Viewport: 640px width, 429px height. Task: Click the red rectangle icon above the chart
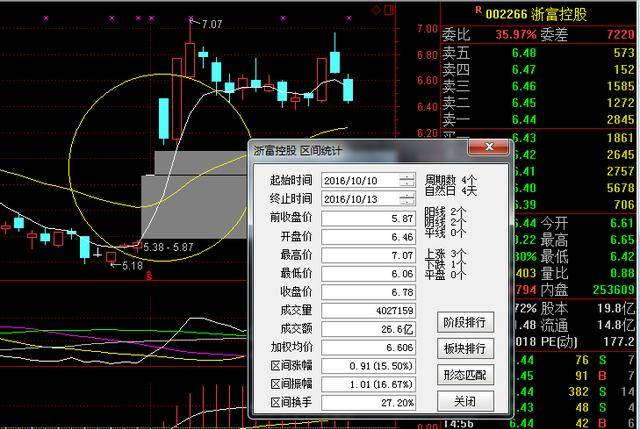click(389, 9)
